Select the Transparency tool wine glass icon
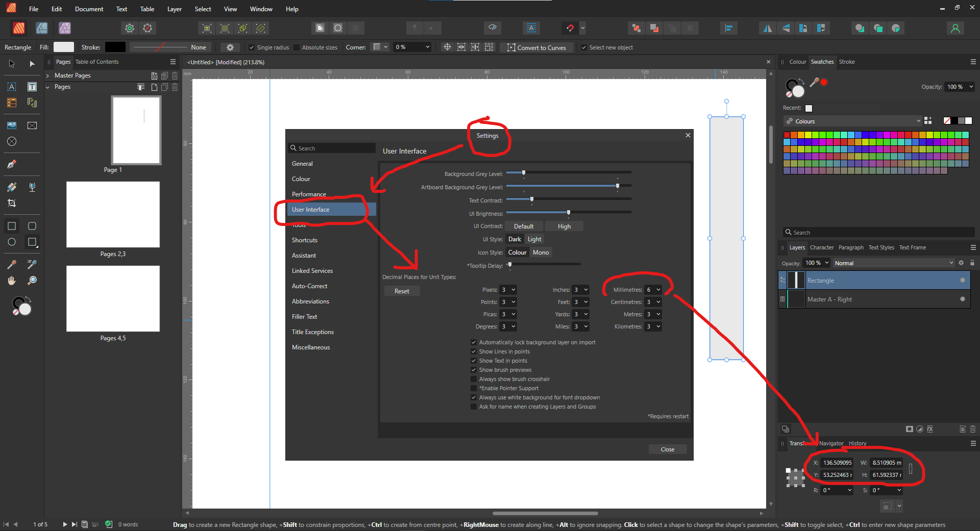980x531 pixels. 32,187
